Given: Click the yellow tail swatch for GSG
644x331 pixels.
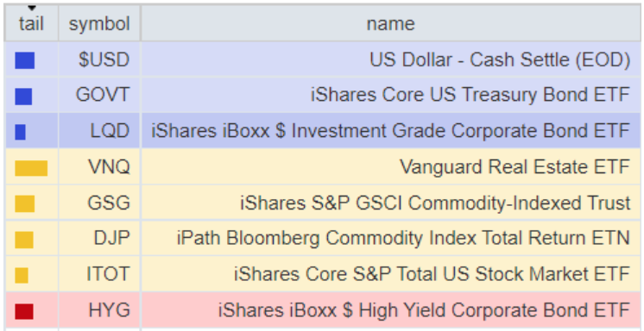Looking at the screenshot, I should (x=25, y=203).
